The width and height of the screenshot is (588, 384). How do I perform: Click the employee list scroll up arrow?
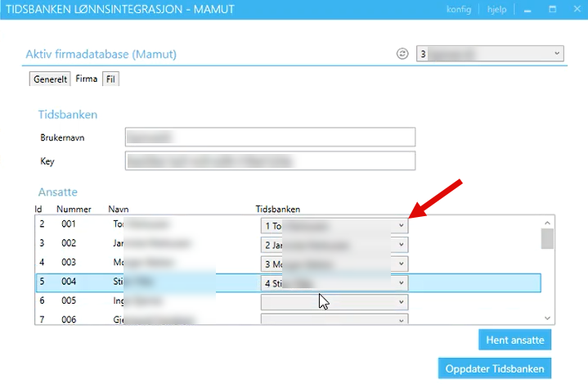tap(547, 223)
